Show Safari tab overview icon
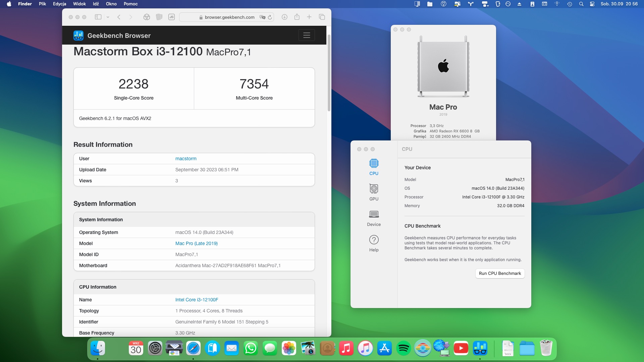The width and height of the screenshot is (644, 362). click(x=322, y=17)
